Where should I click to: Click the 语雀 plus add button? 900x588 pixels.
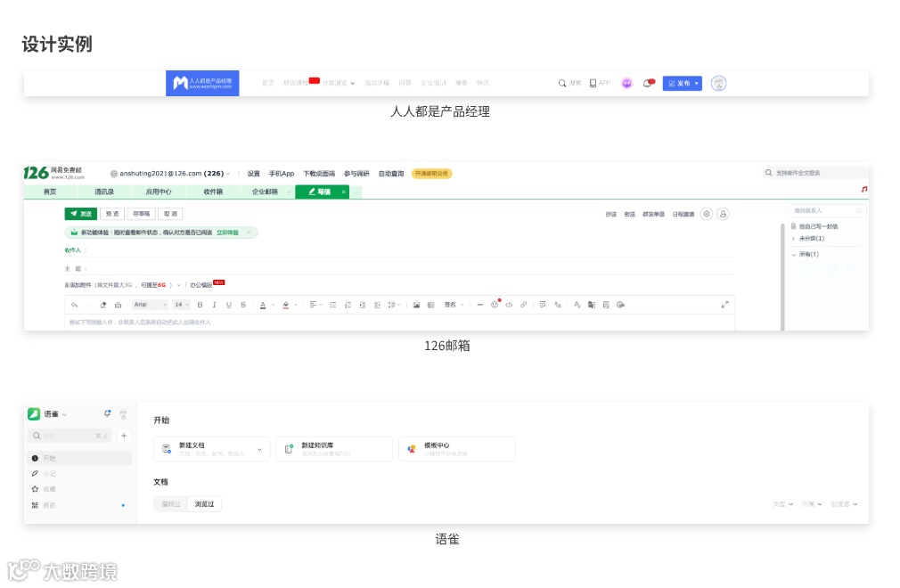tap(123, 436)
